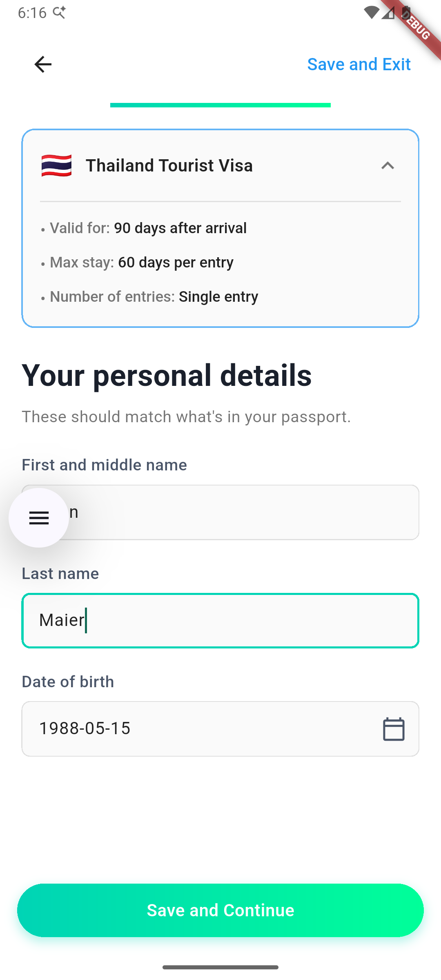
Task: Click the green progress bar at top
Action: point(220,105)
